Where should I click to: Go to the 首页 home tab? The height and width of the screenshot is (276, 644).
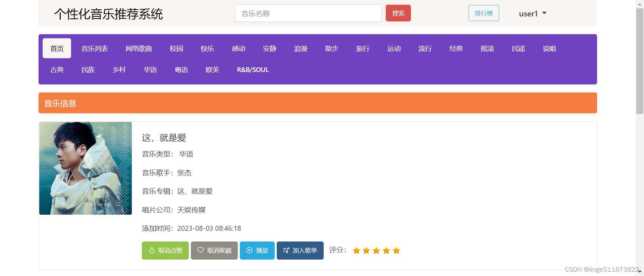[x=57, y=48]
